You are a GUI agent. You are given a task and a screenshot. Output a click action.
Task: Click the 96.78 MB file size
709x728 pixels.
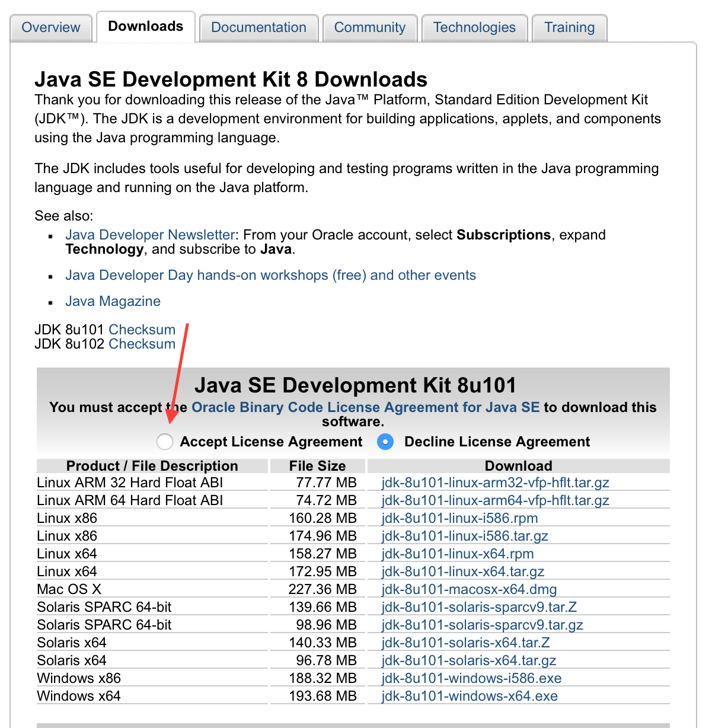(327, 660)
